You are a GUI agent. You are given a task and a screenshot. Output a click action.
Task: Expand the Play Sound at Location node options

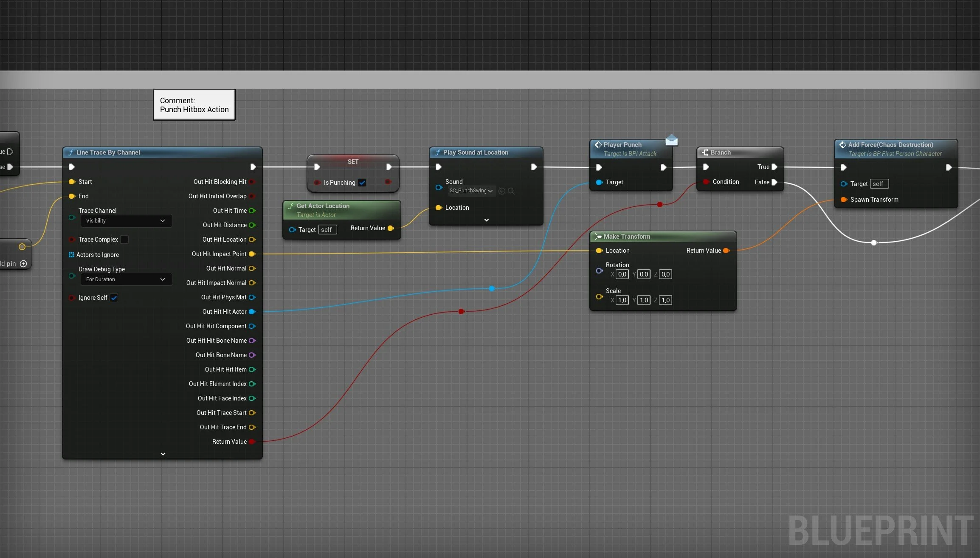(x=487, y=220)
